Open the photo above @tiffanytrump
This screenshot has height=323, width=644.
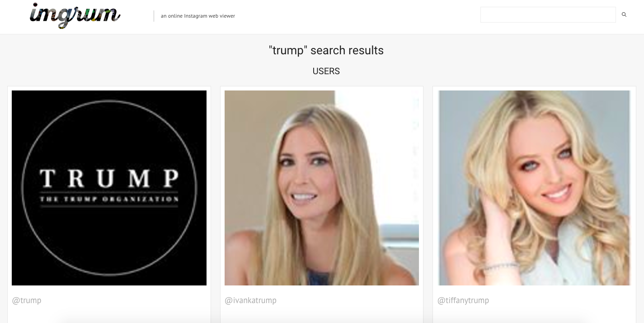(x=534, y=188)
